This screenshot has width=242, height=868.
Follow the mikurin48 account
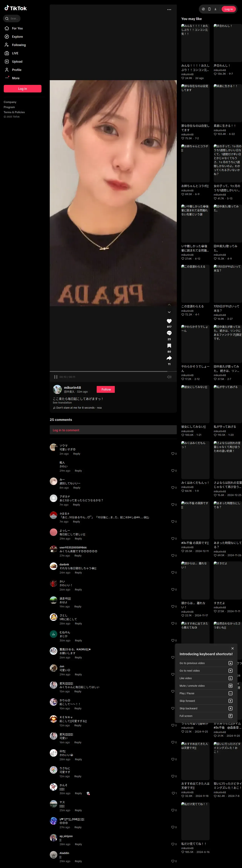[106, 390]
